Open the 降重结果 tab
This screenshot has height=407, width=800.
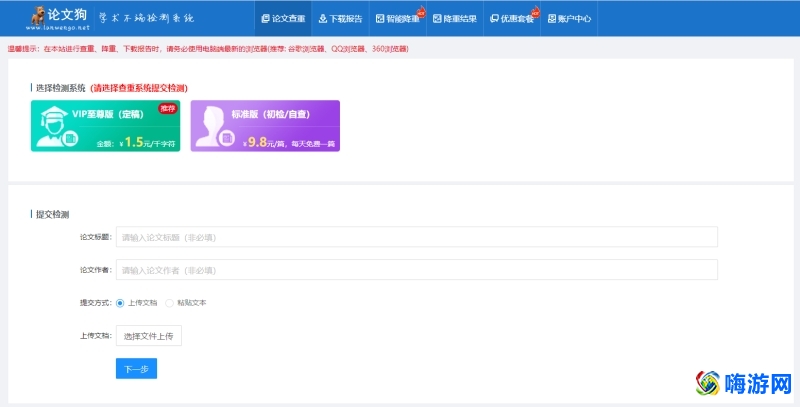455,18
